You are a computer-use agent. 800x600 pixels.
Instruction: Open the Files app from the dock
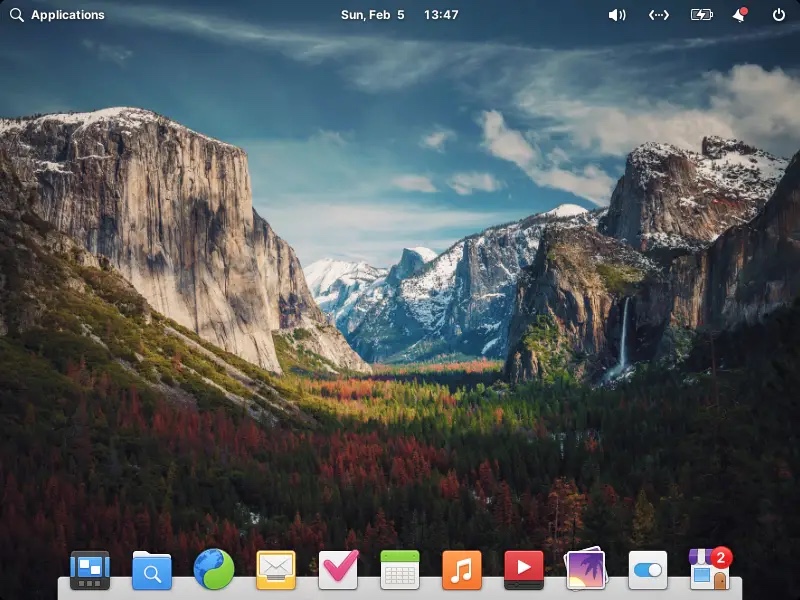152,568
